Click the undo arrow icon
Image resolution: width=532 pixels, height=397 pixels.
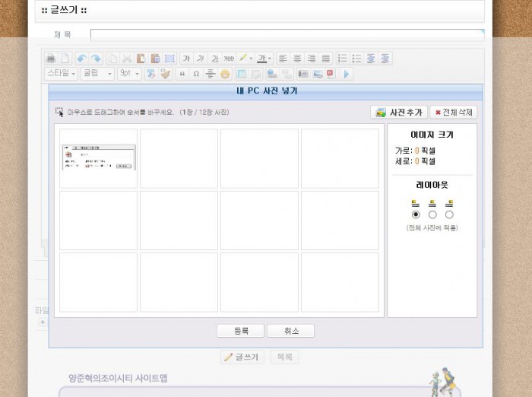pos(81,58)
